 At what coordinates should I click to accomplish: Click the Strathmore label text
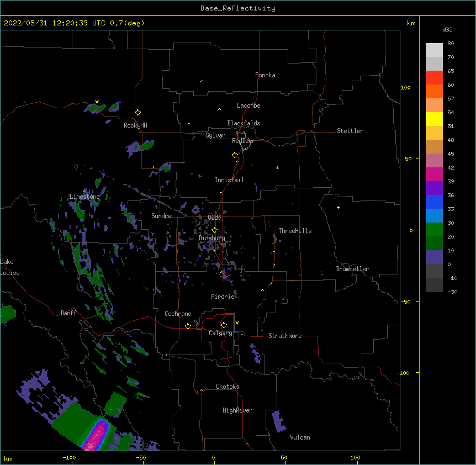point(285,336)
